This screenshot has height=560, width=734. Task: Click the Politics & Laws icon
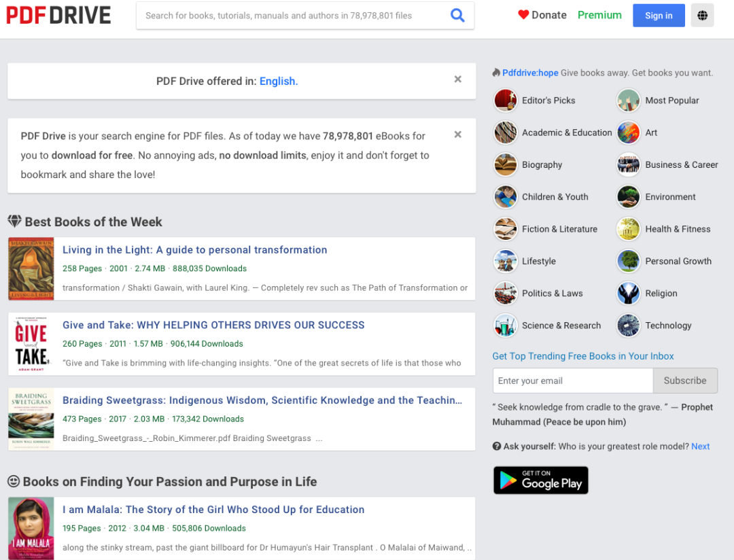point(506,293)
